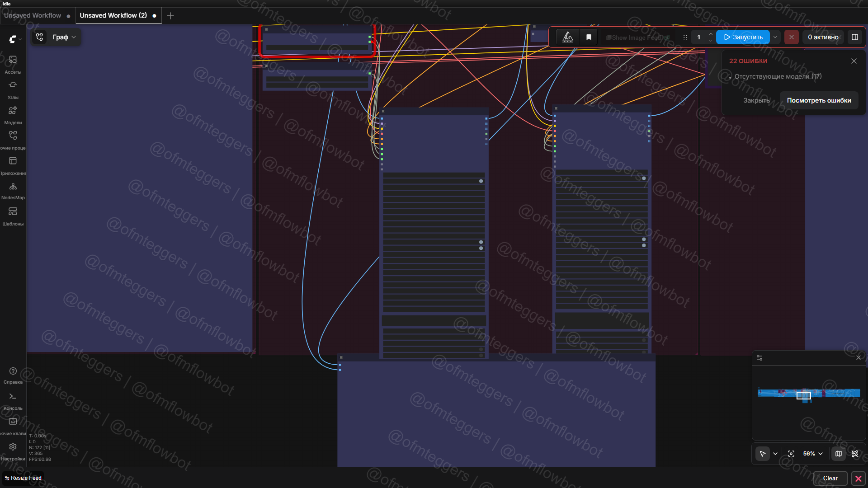Switch to the first Unsaved Workflow tab
The image size is (868, 488).
(33, 15)
